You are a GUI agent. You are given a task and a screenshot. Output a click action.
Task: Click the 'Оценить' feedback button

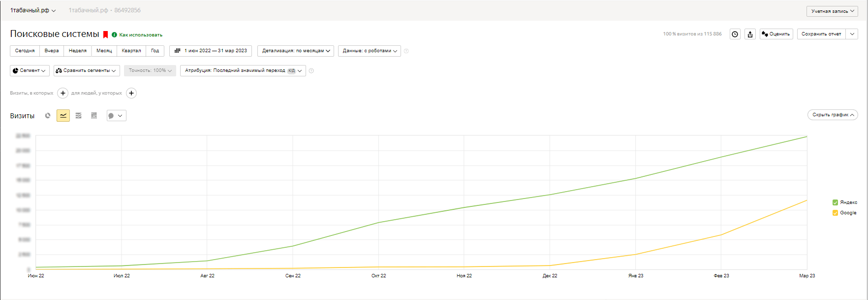[776, 34]
